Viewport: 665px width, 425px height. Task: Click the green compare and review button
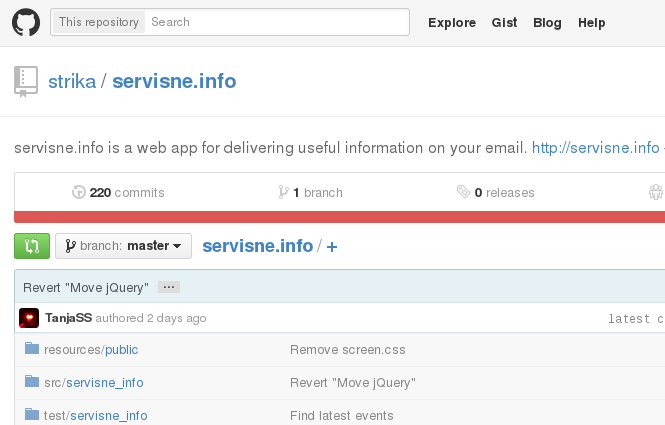click(32, 246)
